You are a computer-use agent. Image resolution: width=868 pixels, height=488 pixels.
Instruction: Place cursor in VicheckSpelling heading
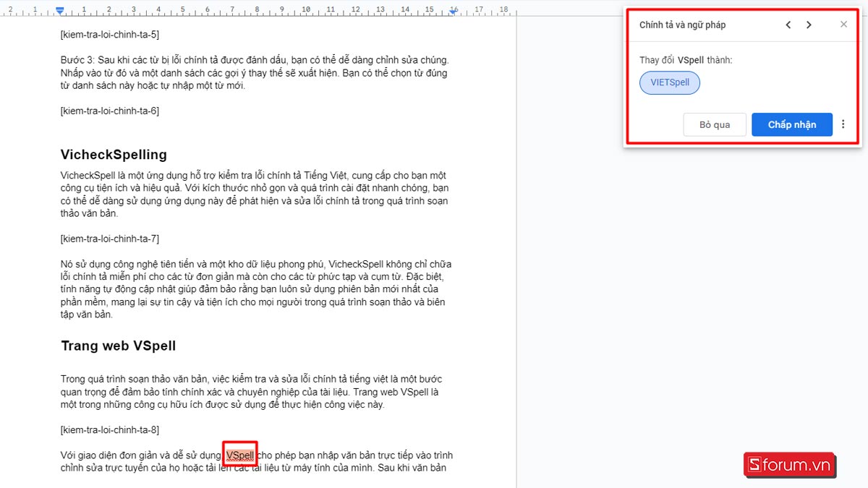(x=114, y=155)
